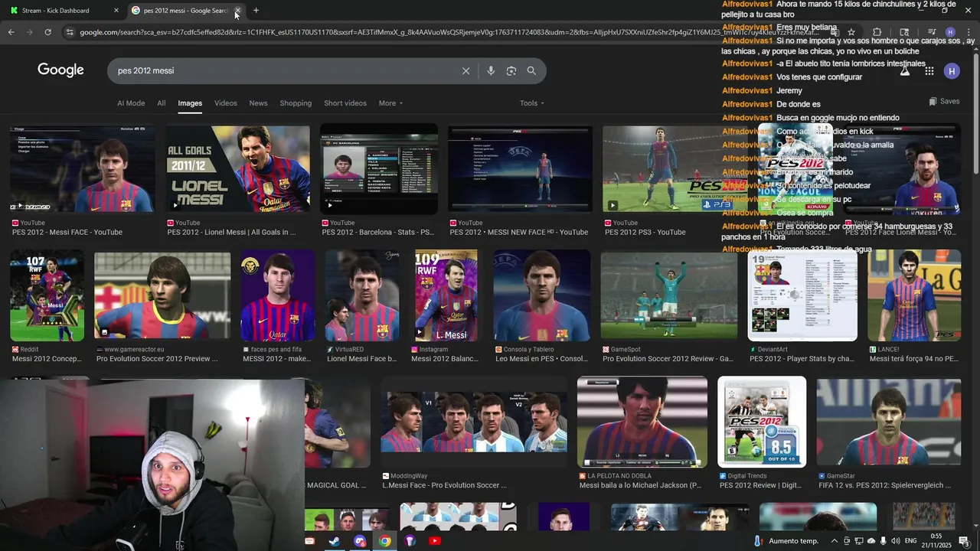Open MESSI NEW FACE HD YouTube thumbnail
980x551 pixels.
point(521,169)
